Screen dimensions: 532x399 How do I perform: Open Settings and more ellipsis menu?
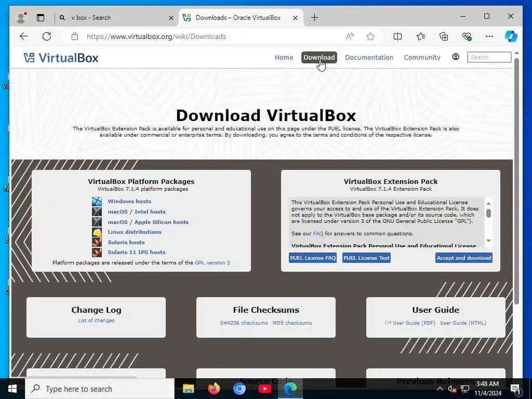489,36
